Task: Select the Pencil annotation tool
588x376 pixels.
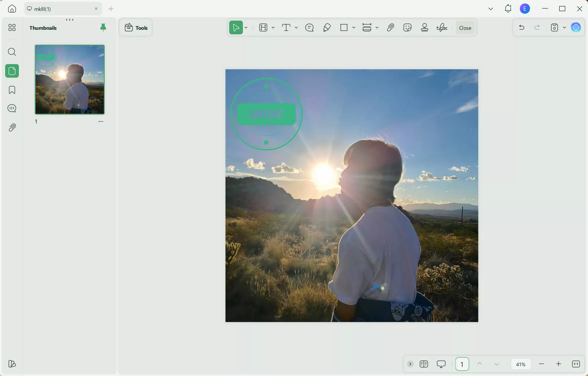Action: (327, 27)
